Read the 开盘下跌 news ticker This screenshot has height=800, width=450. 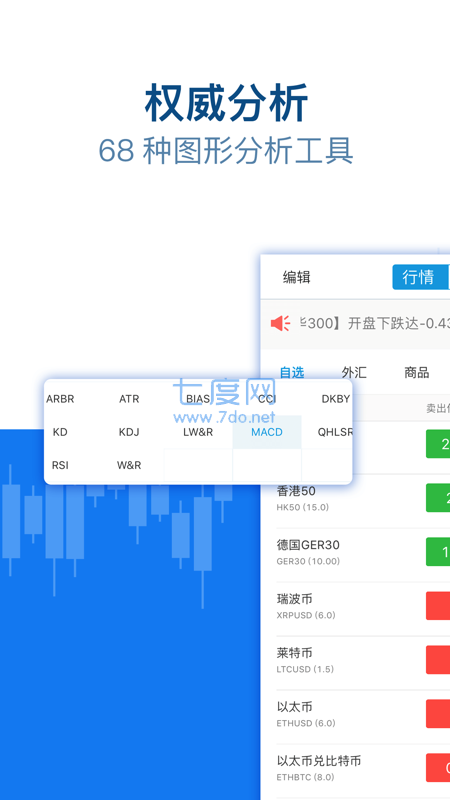tap(375, 323)
